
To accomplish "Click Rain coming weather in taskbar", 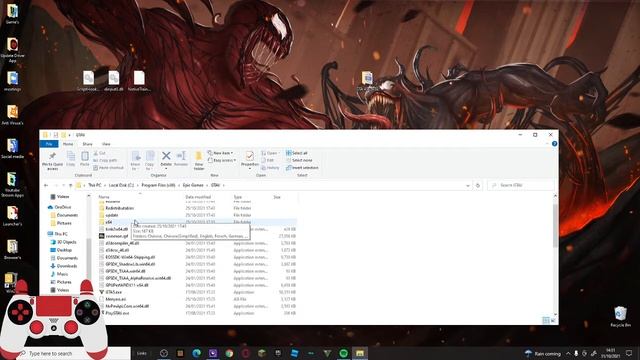I will click(542, 353).
